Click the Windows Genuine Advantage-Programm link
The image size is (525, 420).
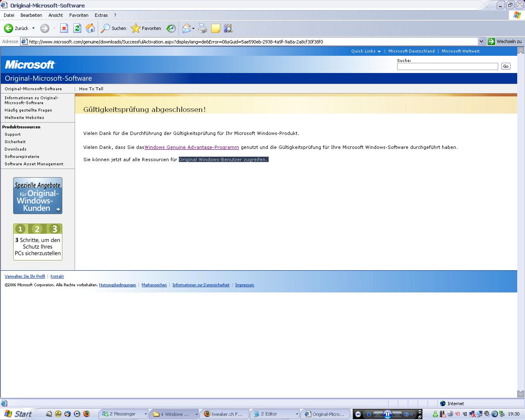coord(192,147)
